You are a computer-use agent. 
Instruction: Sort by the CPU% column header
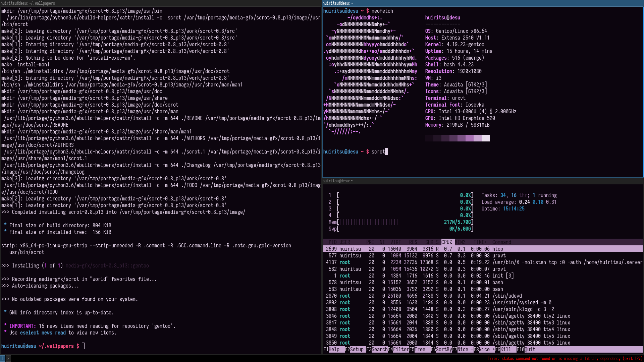click(x=447, y=242)
